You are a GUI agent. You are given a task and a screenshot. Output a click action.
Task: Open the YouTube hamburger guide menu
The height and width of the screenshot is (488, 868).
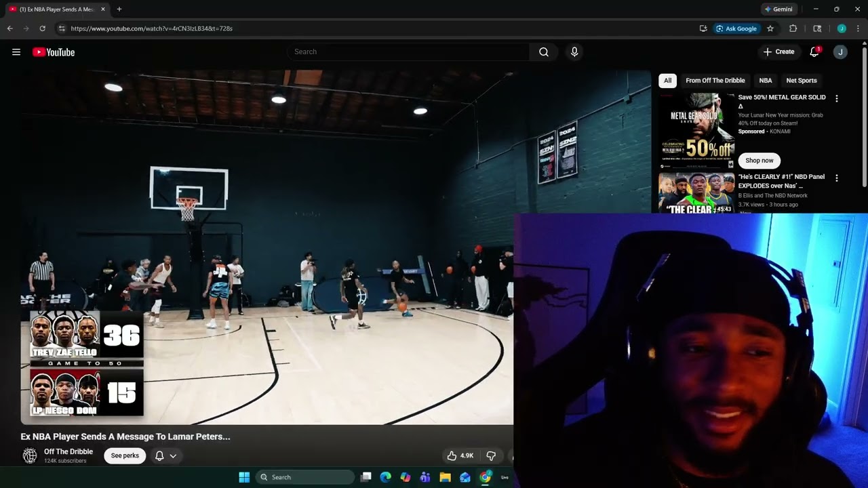point(16,52)
